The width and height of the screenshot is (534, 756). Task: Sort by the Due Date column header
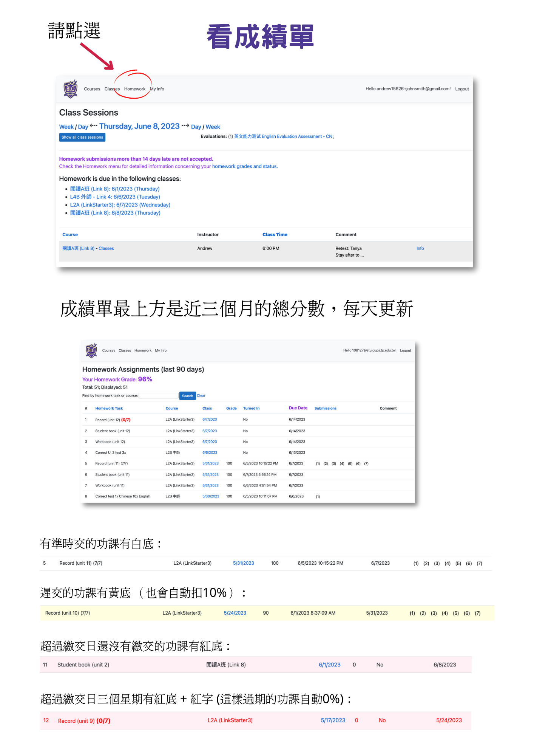(298, 408)
